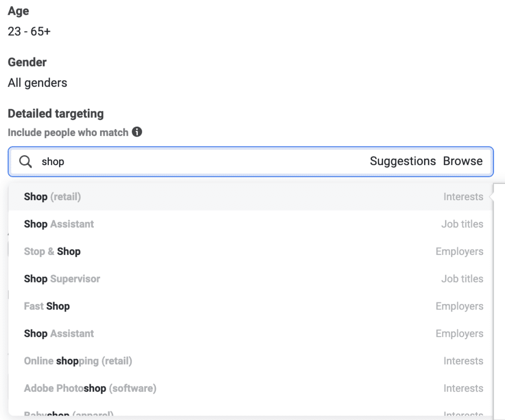505x420 pixels.
Task: Click the detailed targeting search field
Action: coord(197,162)
